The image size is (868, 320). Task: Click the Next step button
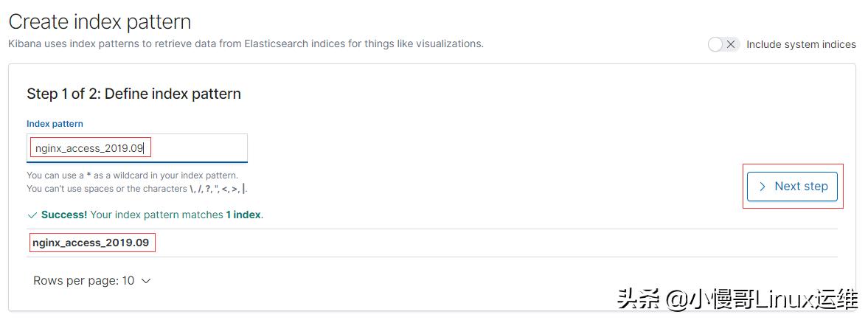click(x=792, y=187)
